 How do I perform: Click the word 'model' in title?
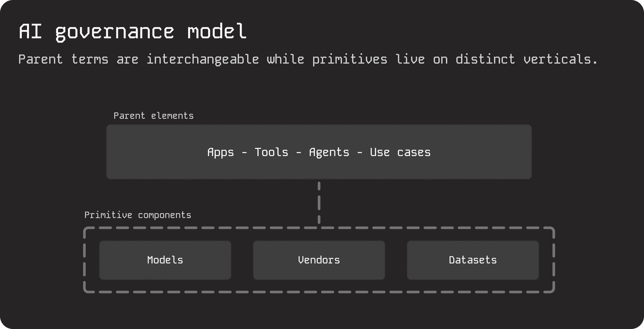pos(217,32)
